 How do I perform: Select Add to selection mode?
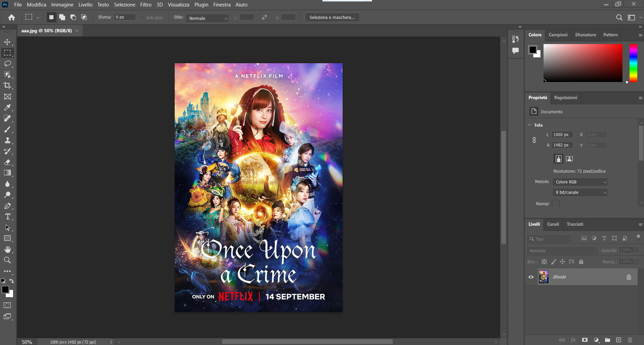click(x=62, y=17)
